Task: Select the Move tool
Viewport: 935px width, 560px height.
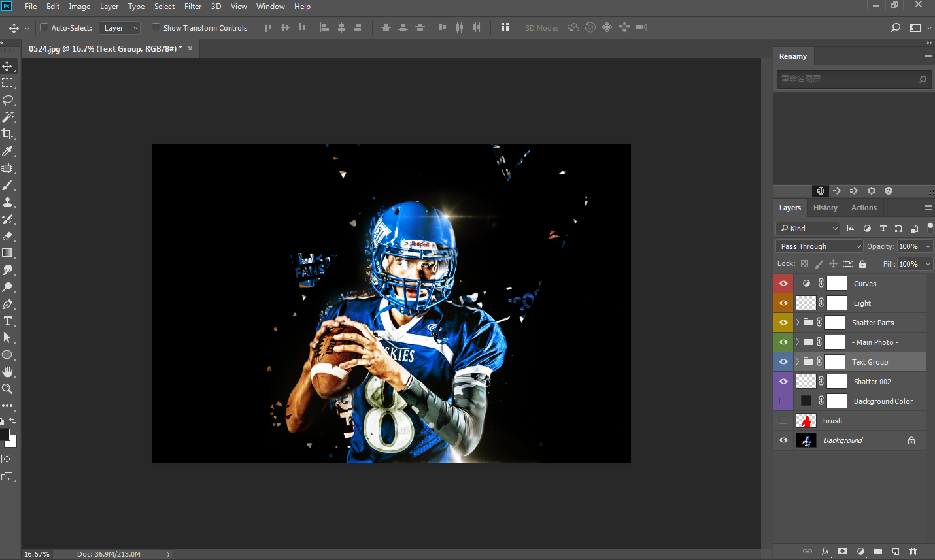Action: click(7, 66)
